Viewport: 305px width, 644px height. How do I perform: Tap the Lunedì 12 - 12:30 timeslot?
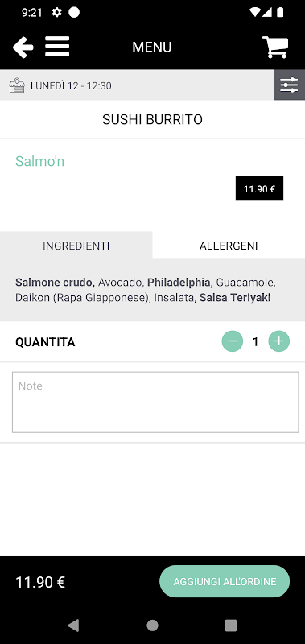(71, 86)
